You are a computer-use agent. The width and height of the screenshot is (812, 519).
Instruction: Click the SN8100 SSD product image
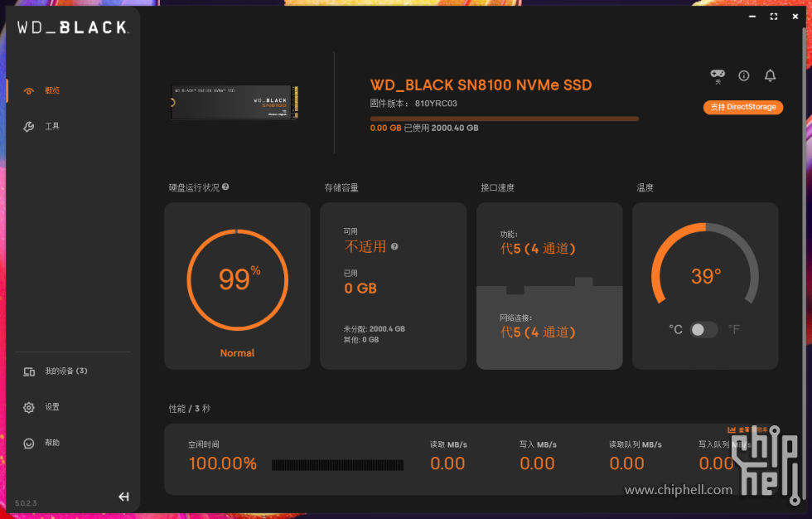tap(234, 102)
